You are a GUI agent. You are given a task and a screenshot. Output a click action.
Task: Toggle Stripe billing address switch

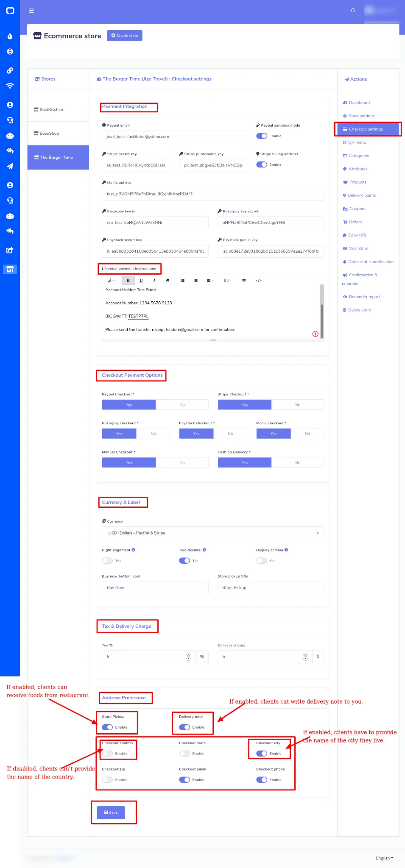tap(262, 164)
